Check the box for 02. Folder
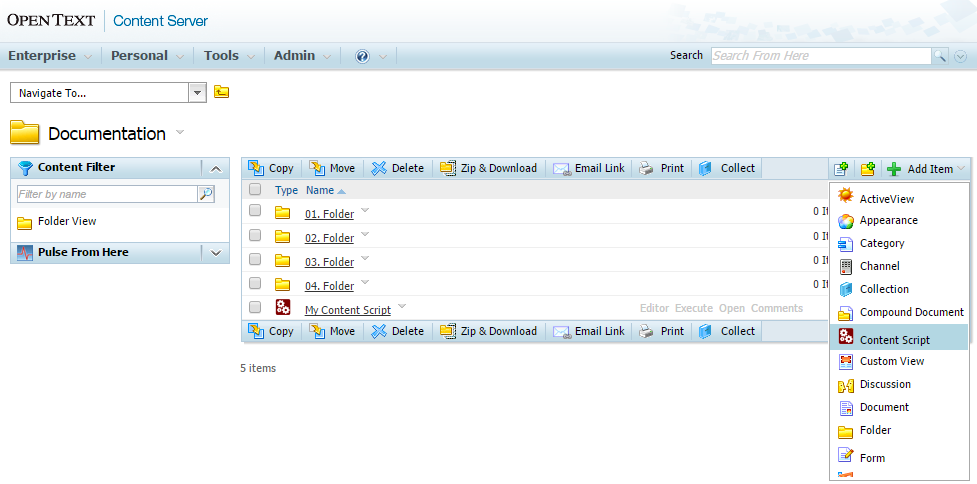The height and width of the screenshot is (484, 977). click(255, 235)
